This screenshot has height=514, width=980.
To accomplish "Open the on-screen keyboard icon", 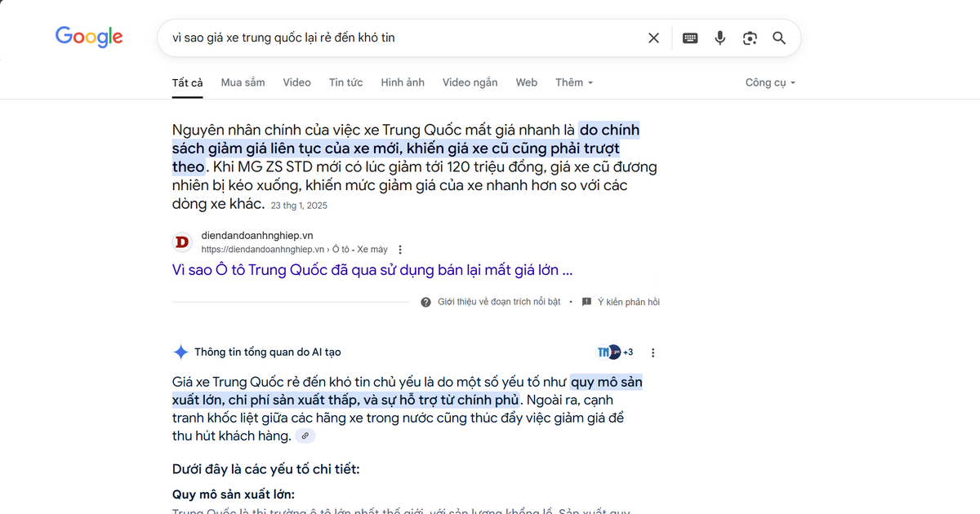I will (x=690, y=38).
